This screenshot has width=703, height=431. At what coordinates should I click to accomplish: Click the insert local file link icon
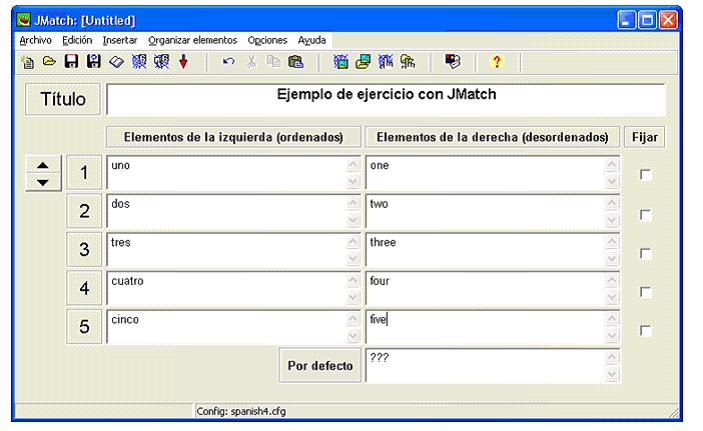click(x=408, y=61)
